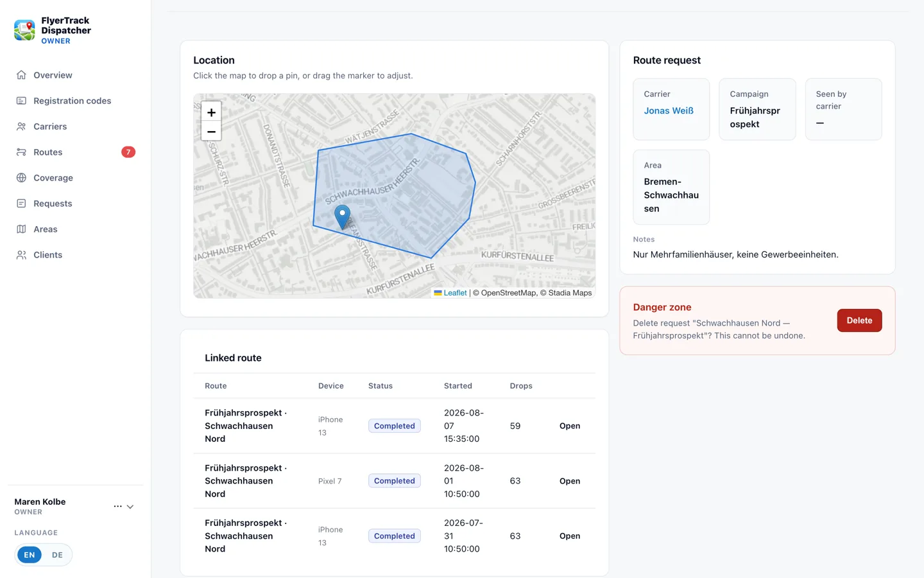Click the Completed status for Pixel 7 route

tap(395, 481)
